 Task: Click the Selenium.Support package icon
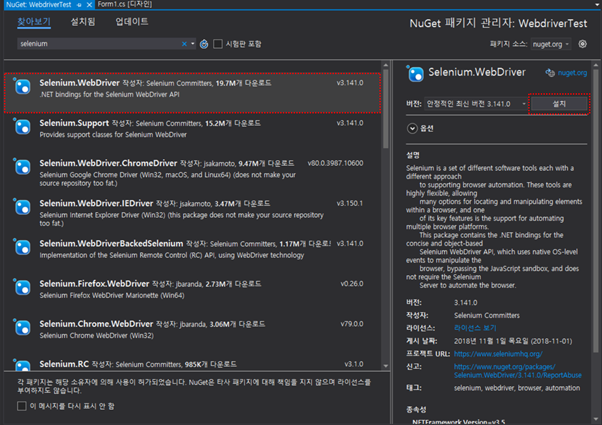tap(23, 127)
